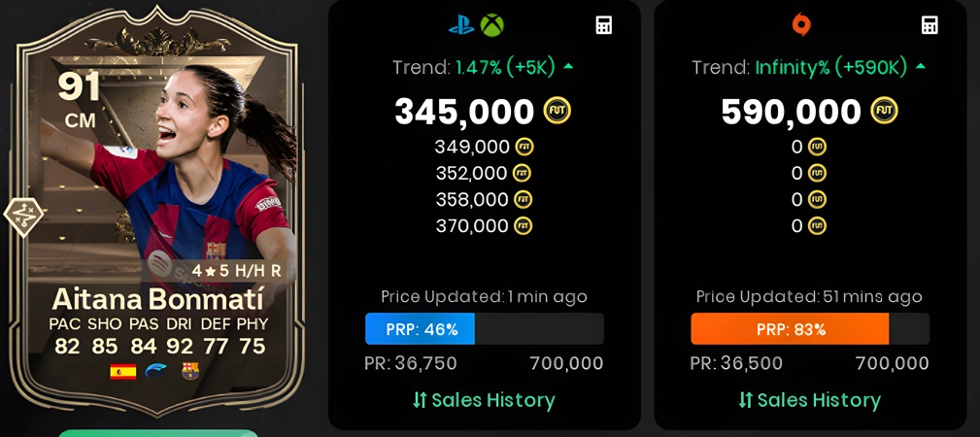Image resolution: width=980 pixels, height=437 pixels.
Task: Click the Xbox logo icon
Action: click(x=491, y=25)
